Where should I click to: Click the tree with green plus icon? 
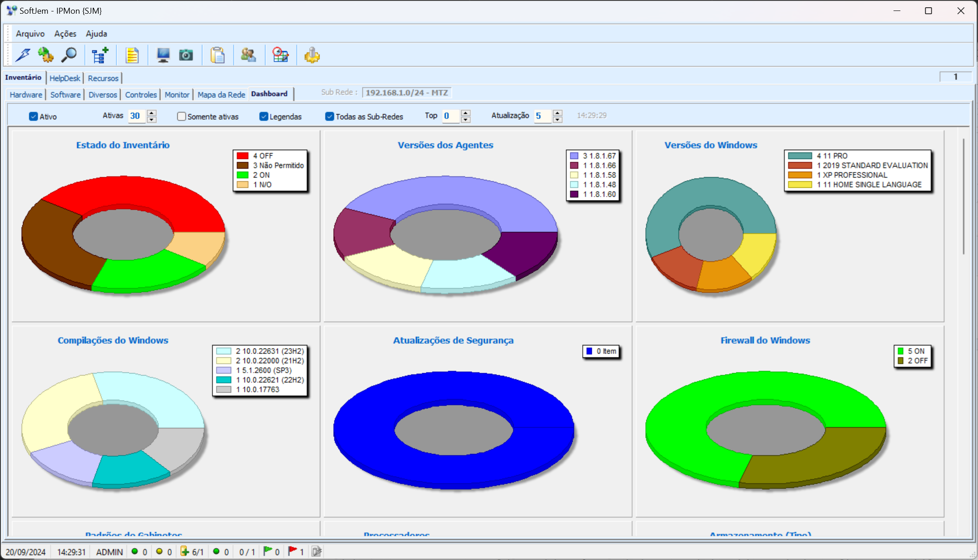point(100,55)
